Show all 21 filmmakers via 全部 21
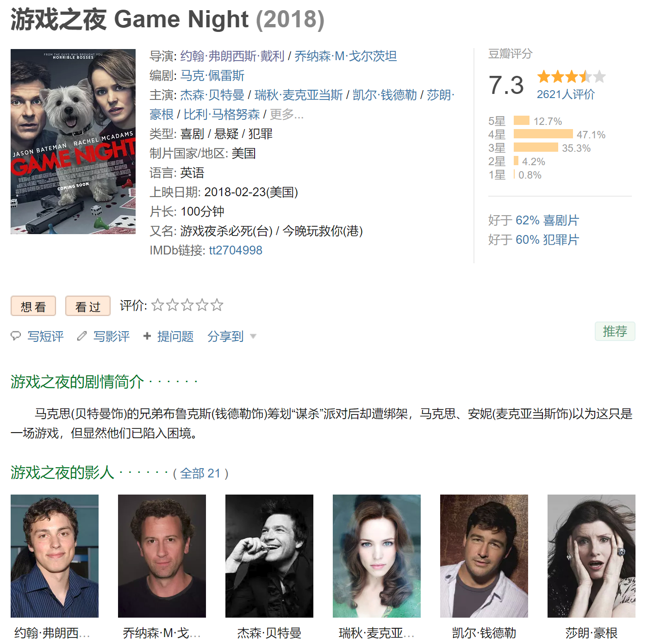Screen dimensions: 654x644 (200, 473)
